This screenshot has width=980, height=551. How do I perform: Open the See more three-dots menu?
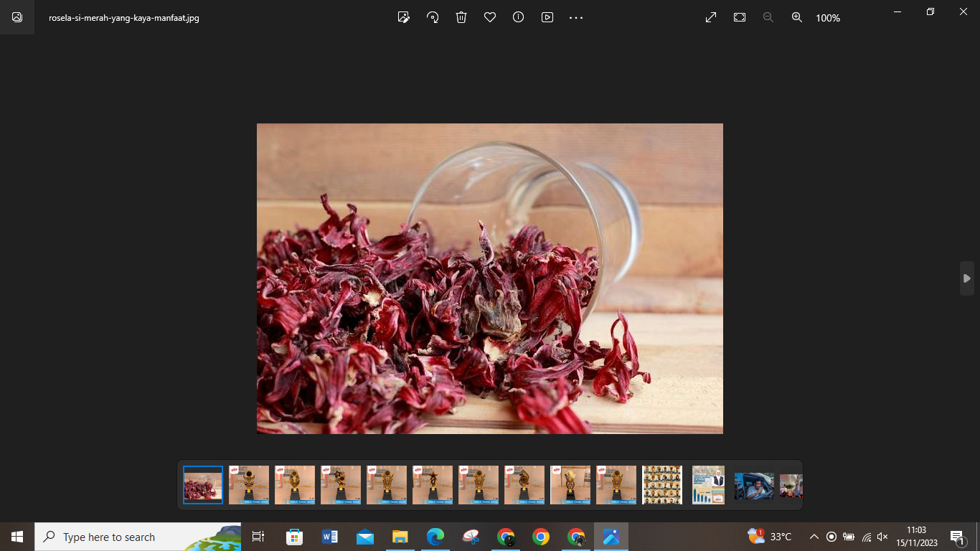pos(576,17)
